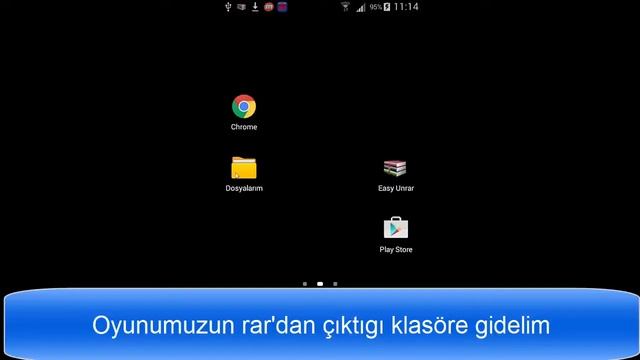
Task: Tap the charging battery icon
Action: point(387,7)
